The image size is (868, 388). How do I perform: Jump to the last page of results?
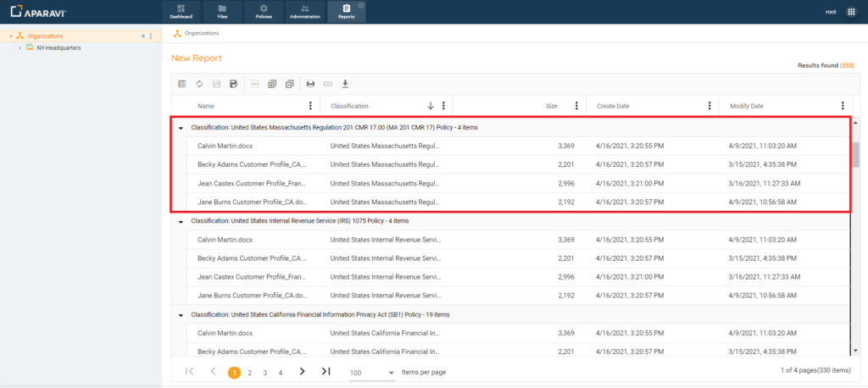[325, 372]
